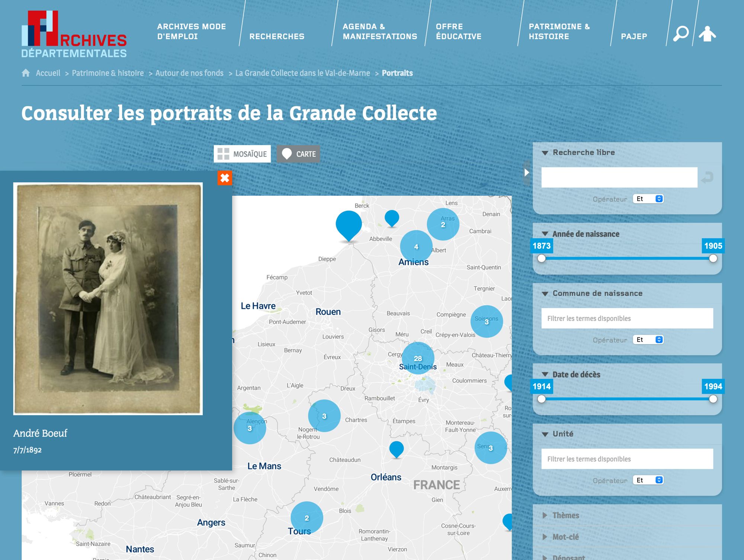Image resolution: width=744 pixels, height=560 pixels.
Task: Open Recherche libre operator dropdown
Action: coord(648,199)
